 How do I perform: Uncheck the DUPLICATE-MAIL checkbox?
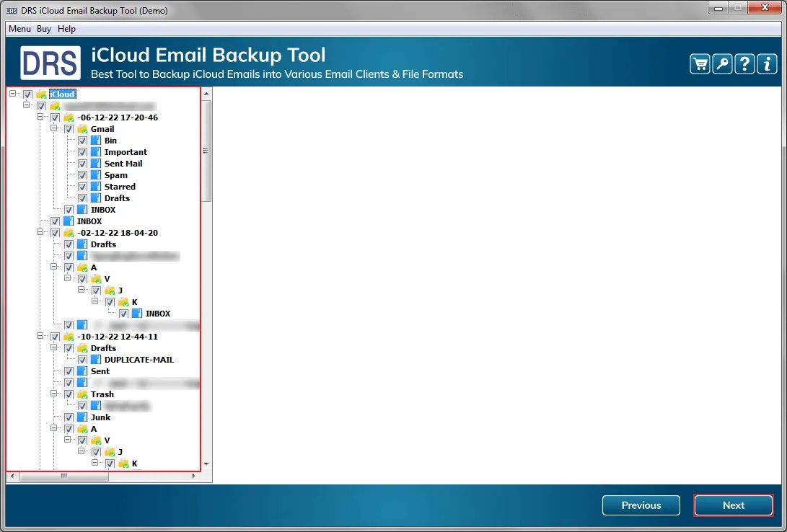(x=82, y=360)
